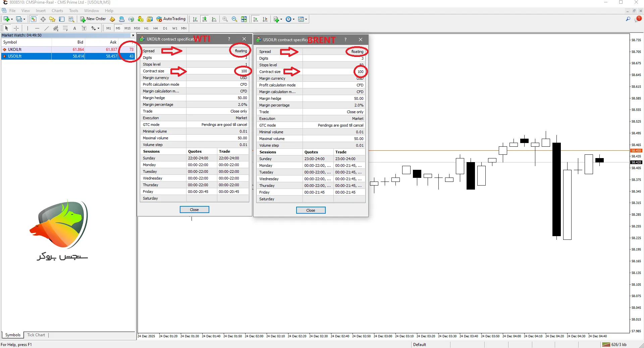
Task: Toggle AutoTrading on the toolbar
Action: click(x=171, y=19)
